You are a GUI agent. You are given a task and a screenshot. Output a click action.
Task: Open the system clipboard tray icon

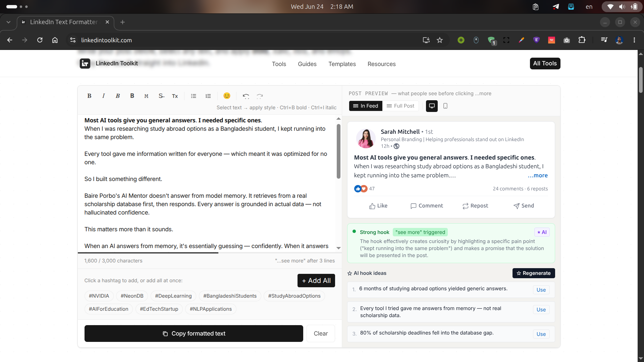[536, 7]
